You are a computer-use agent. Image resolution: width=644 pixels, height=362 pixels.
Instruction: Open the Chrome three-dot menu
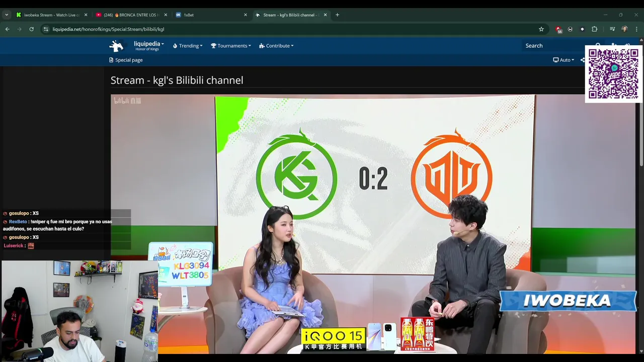[x=636, y=29]
